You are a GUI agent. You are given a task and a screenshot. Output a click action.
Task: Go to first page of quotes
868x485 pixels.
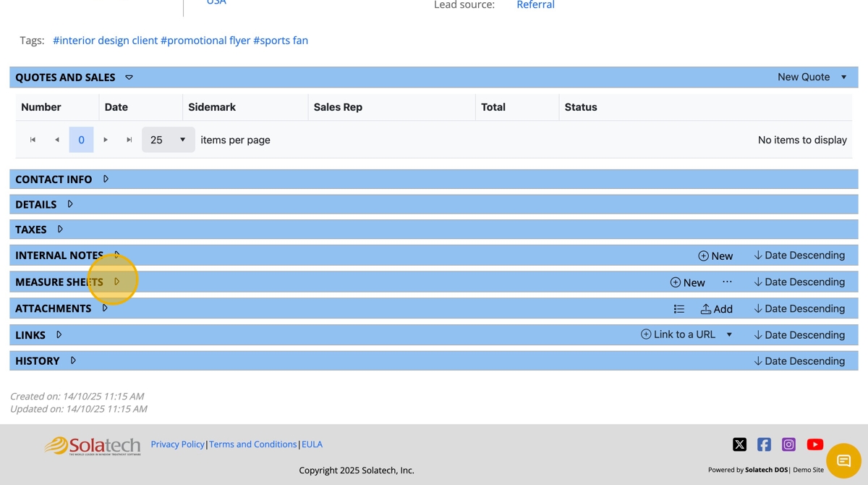tap(33, 140)
